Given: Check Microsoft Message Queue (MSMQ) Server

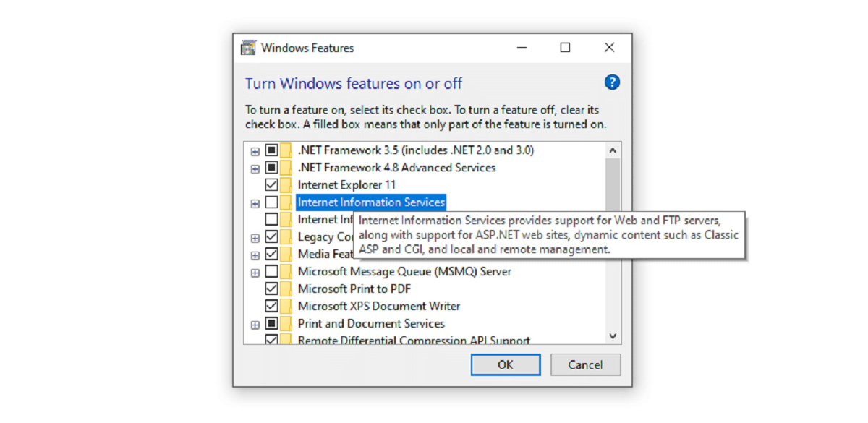Looking at the screenshot, I should (x=272, y=271).
